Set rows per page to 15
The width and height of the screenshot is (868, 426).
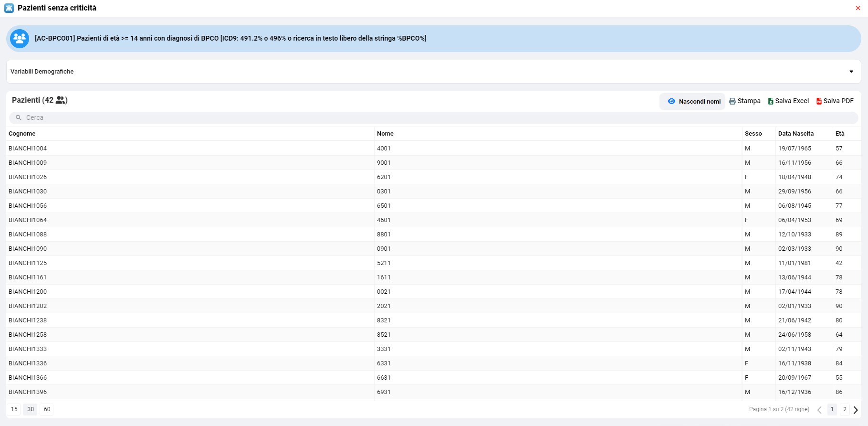coord(14,409)
